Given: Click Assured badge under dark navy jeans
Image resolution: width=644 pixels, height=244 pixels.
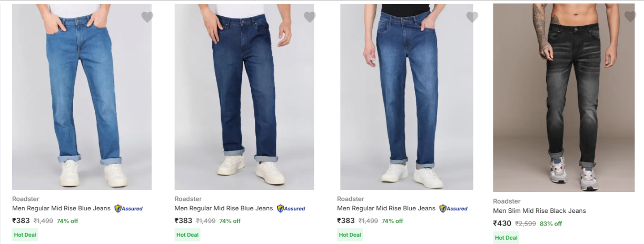Looking at the screenshot, I should tap(291, 209).
